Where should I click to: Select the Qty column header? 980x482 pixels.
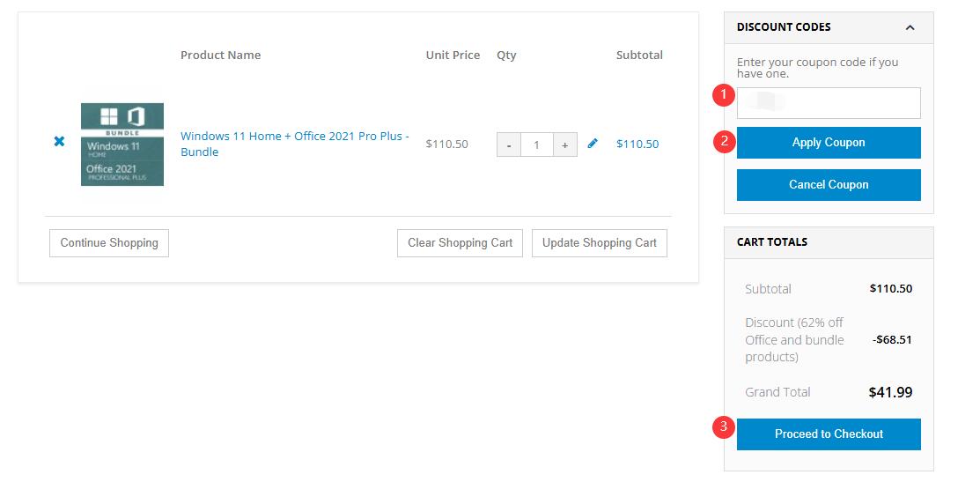tap(506, 55)
